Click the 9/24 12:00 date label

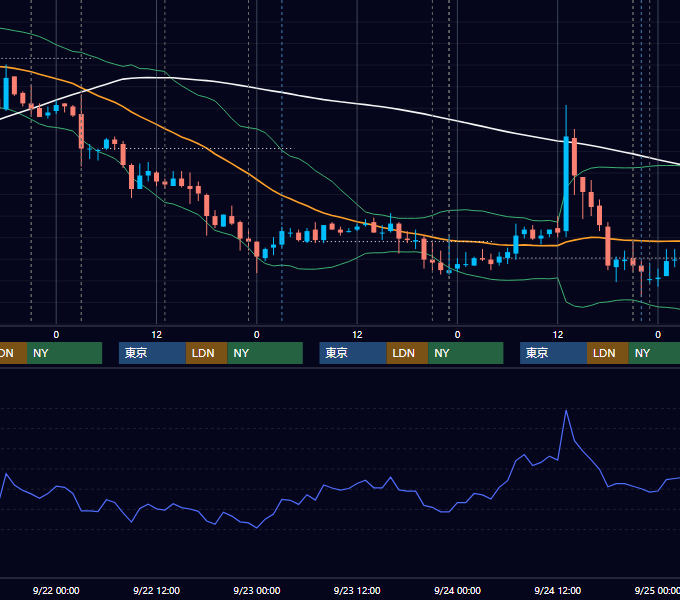(557, 590)
